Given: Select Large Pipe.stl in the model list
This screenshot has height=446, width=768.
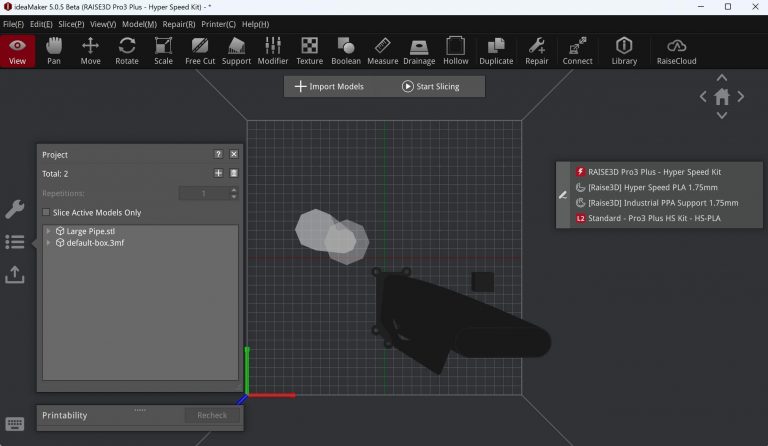Looking at the screenshot, I should tap(91, 231).
